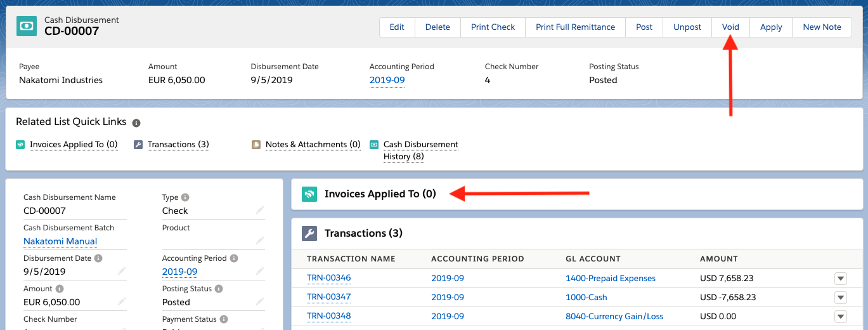Screen dimensions: 868x330
Task: Edit the Type field via pencil icon
Action: coord(260,210)
